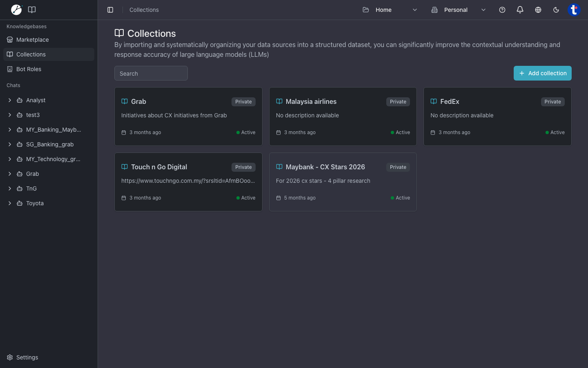Expand the Toyota chat group
This screenshot has width=588, height=368.
point(10,203)
